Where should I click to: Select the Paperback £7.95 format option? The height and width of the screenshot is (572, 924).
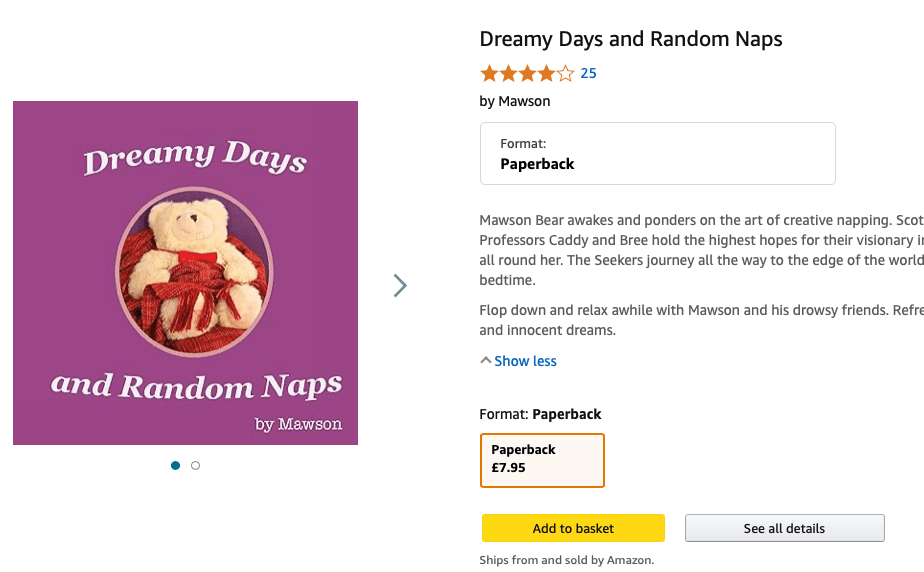point(542,460)
